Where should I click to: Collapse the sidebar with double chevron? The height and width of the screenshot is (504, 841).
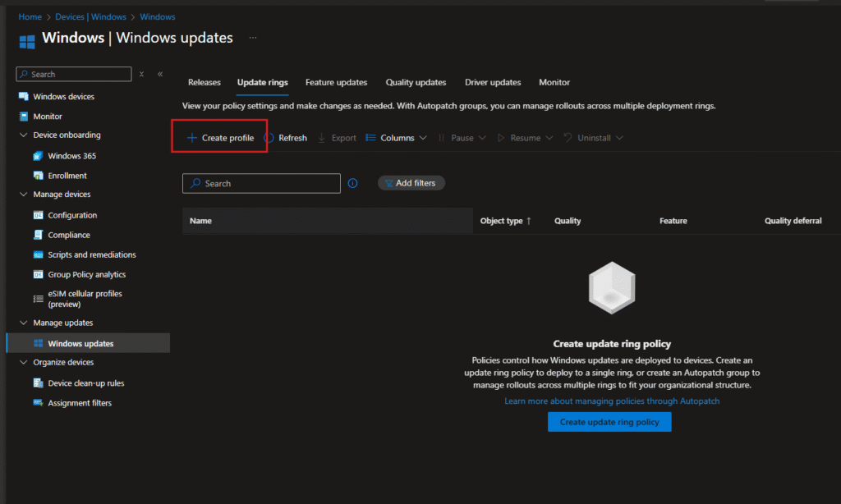click(x=160, y=75)
